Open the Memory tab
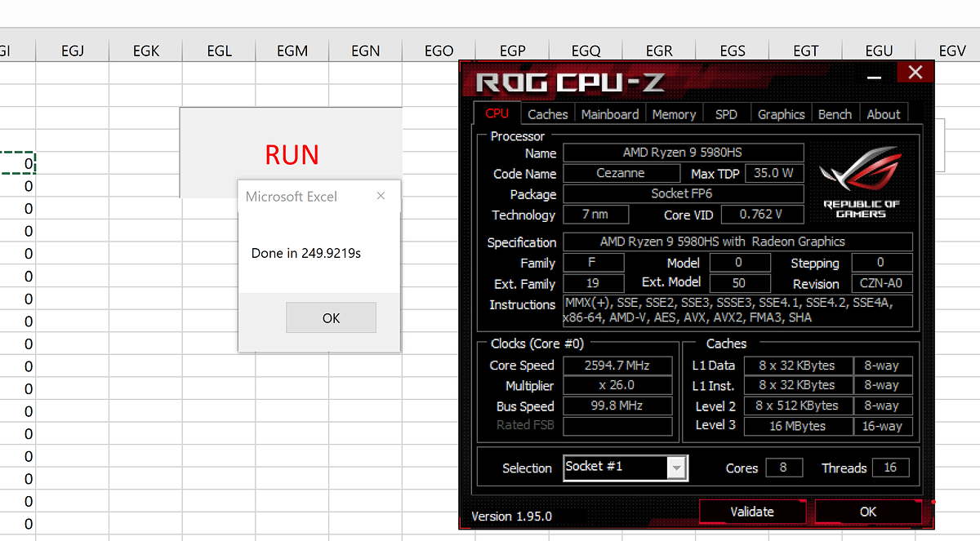This screenshot has height=541, width=980. click(674, 114)
